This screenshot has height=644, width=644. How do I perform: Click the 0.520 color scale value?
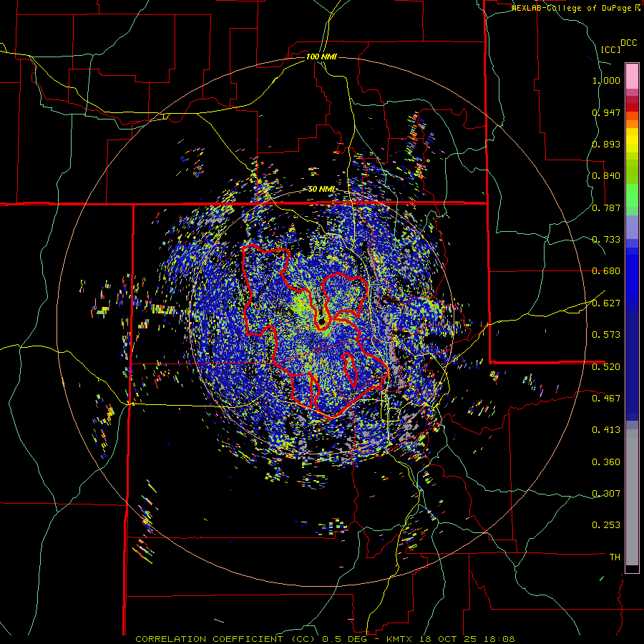(x=606, y=367)
